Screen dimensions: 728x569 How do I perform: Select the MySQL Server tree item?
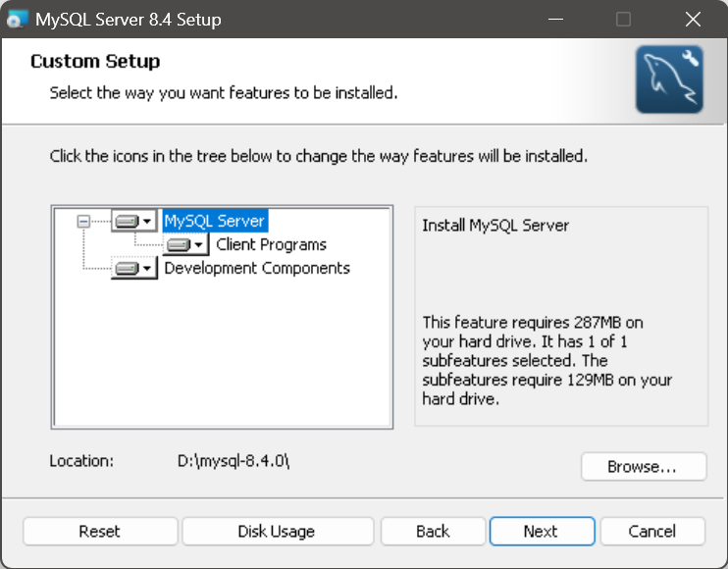pyautogui.click(x=215, y=221)
